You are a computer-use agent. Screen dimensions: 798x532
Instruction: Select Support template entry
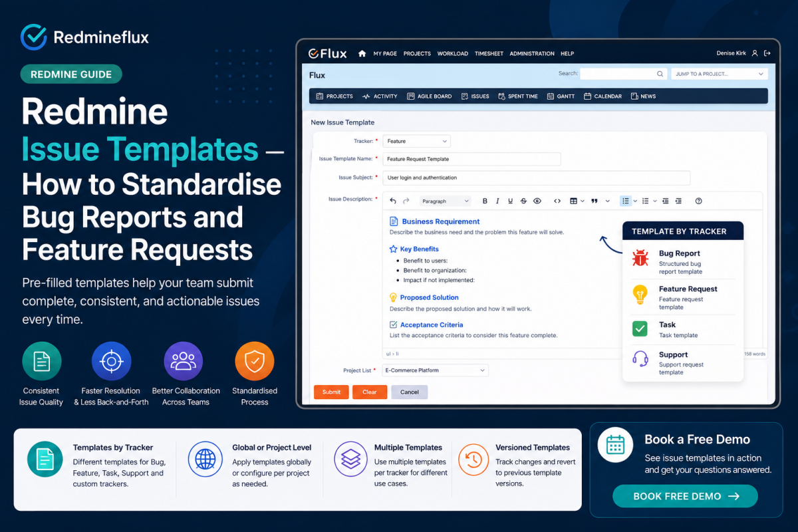tap(682, 363)
